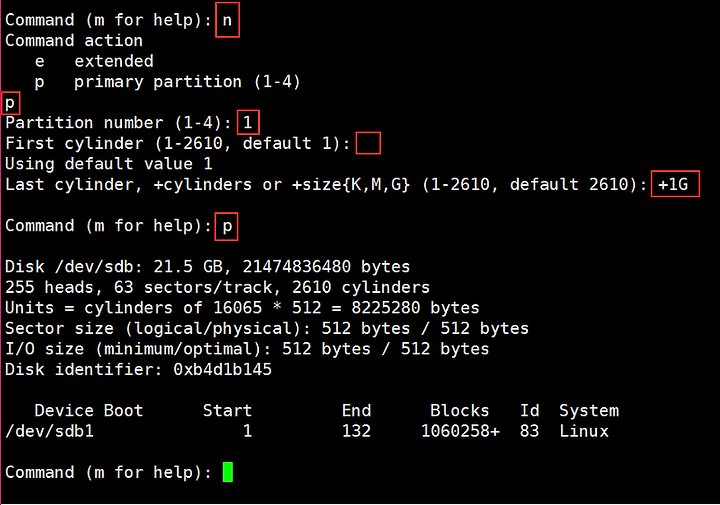Click the 'Partition number (1-4):' prompt text
The width and height of the screenshot is (720, 505).
pyautogui.click(x=118, y=123)
